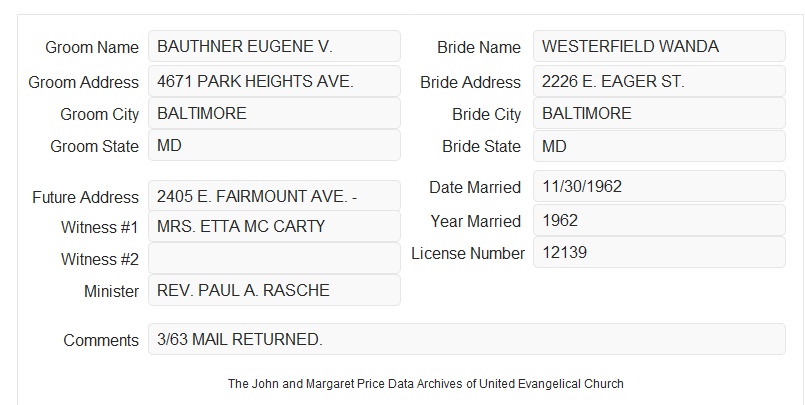Click the Bride Name field
Viewport: 805px width, 405px height.
[x=659, y=46]
